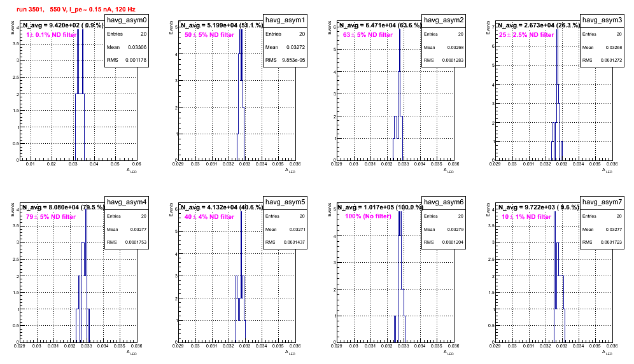Select the 50± 5% ND filter annotation

click(x=209, y=35)
